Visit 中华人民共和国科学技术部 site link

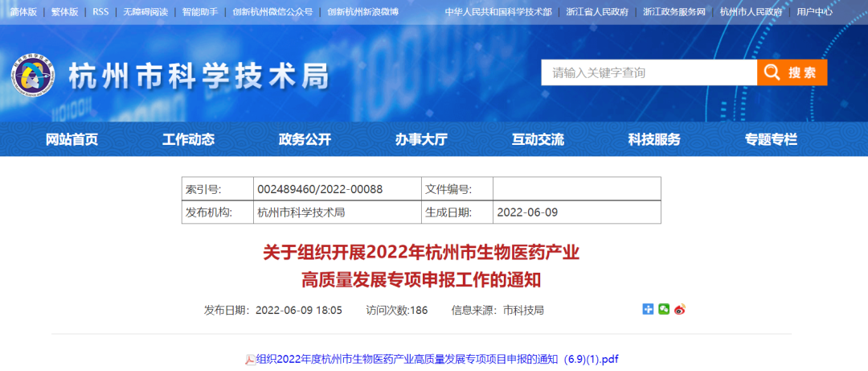498,11
